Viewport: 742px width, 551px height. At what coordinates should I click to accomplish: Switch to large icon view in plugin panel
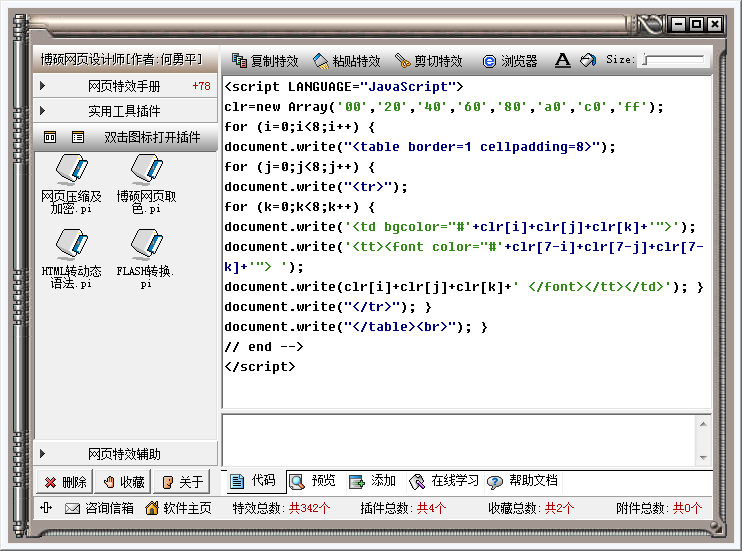pos(50,137)
